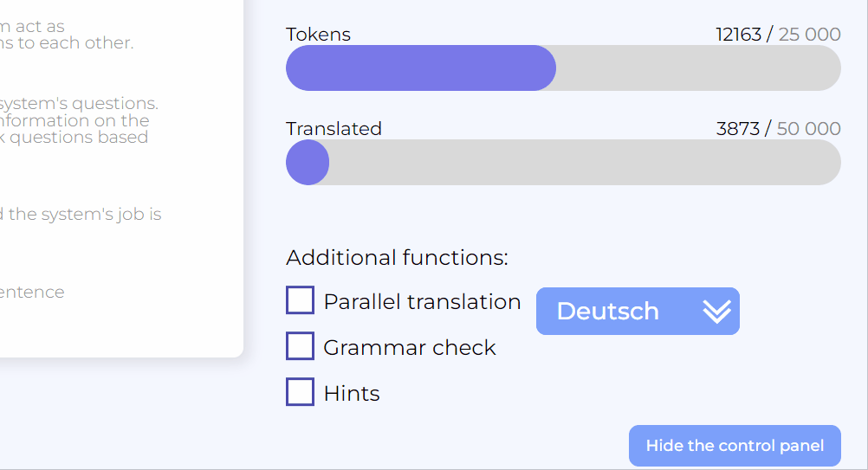Enable the Parallel translation checkbox
Viewport: 868px width, 470px height.
(300, 300)
